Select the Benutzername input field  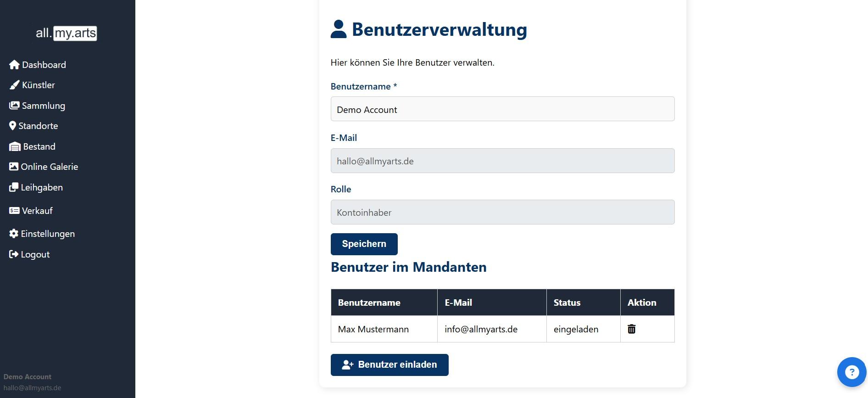click(502, 109)
